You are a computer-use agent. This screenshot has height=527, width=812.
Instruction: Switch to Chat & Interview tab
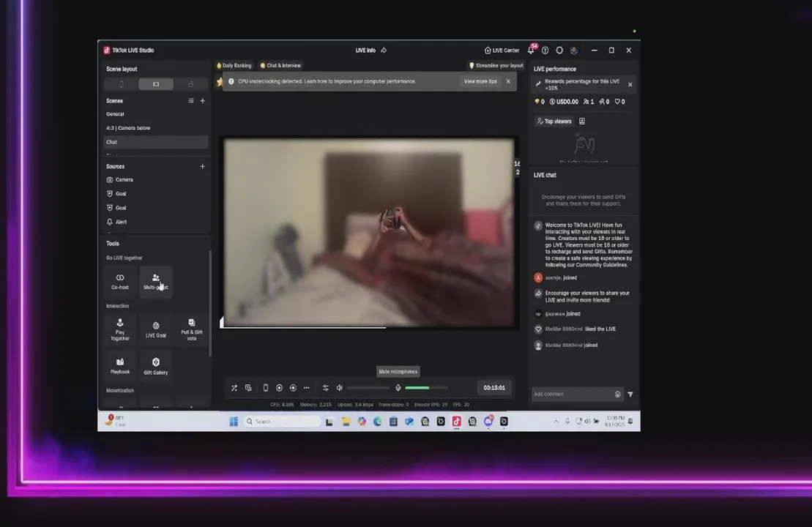pos(280,66)
